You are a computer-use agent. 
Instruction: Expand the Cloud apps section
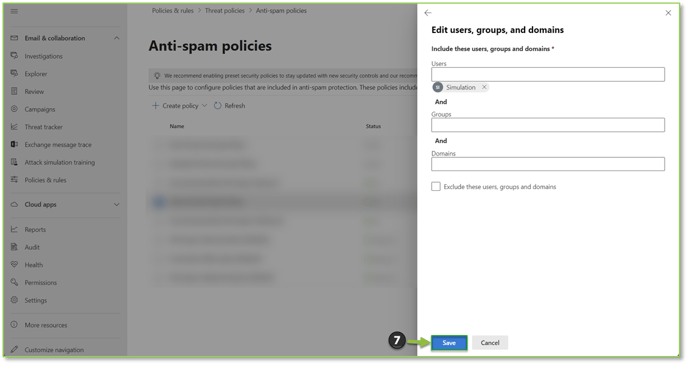(x=116, y=204)
